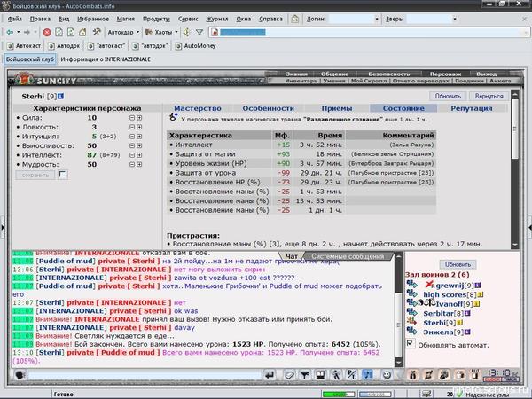Click the chat panel vertical scrollbar
This screenshot has height=399, width=532.
(399, 309)
